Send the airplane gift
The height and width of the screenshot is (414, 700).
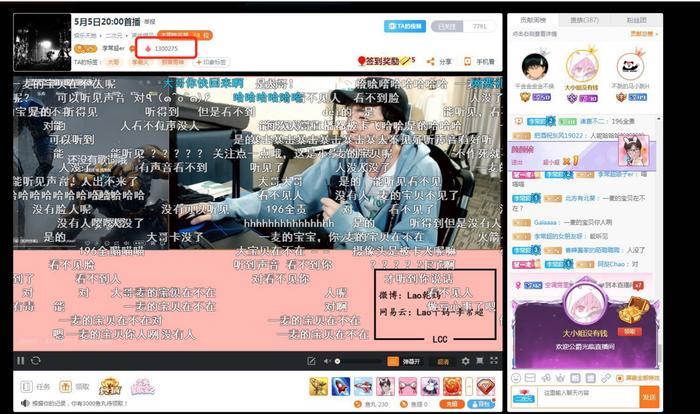coord(363,386)
